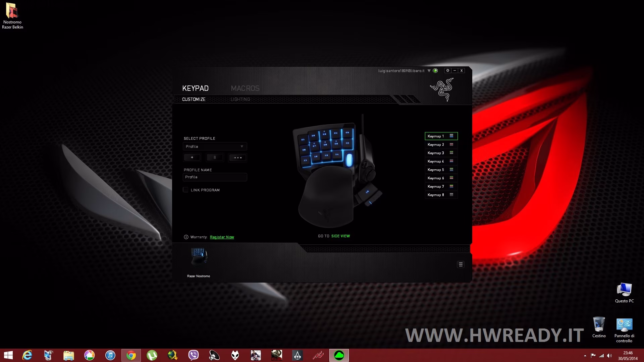Click the warranty info icon
Screen dimensions: 644x362
pyautogui.click(x=186, y=237)
